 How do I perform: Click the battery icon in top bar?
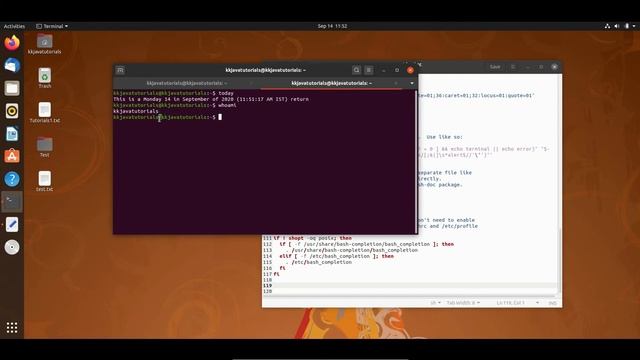point(627,26)
